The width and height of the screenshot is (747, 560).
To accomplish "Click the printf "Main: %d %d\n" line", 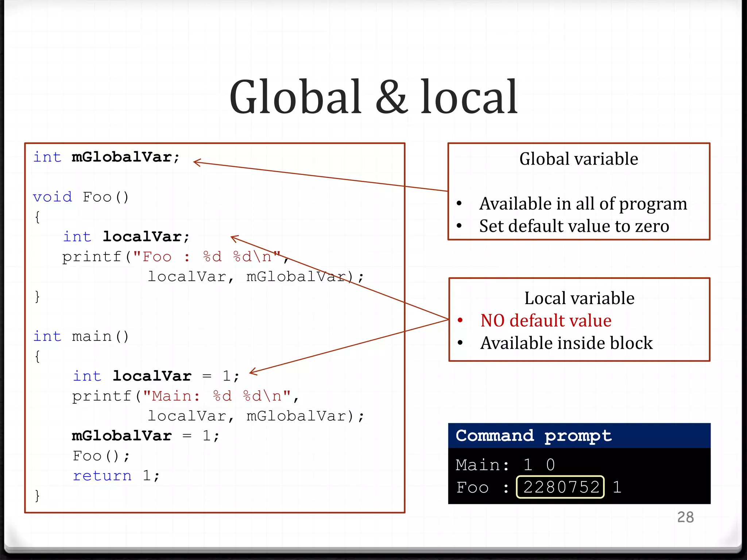I will [185, 396].
